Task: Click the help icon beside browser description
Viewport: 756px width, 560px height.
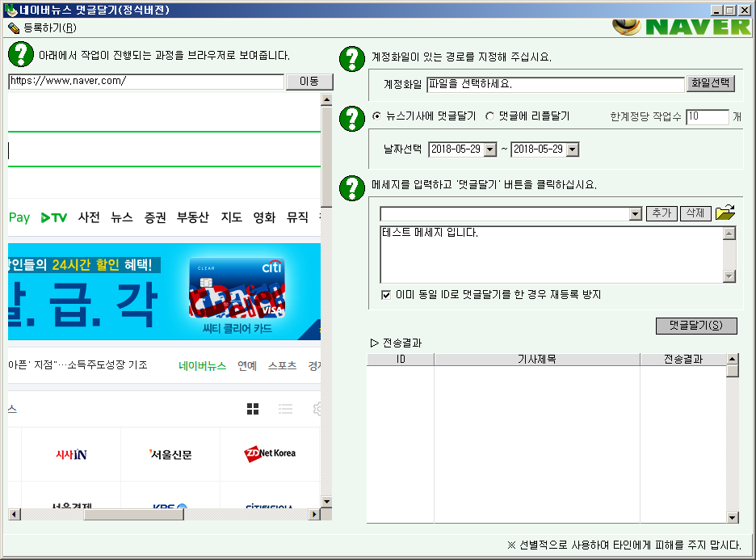Action: tap(21, 54)
